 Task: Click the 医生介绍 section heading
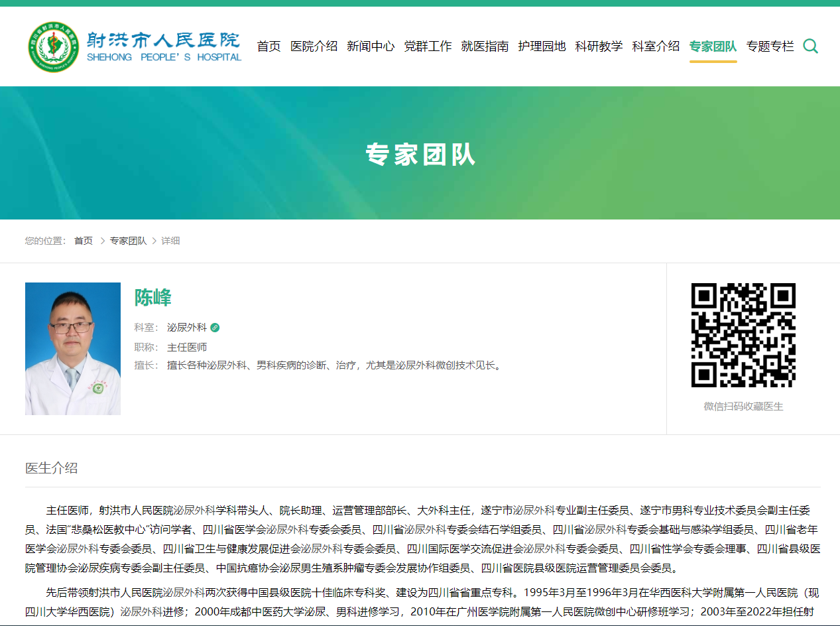point(51,468)
